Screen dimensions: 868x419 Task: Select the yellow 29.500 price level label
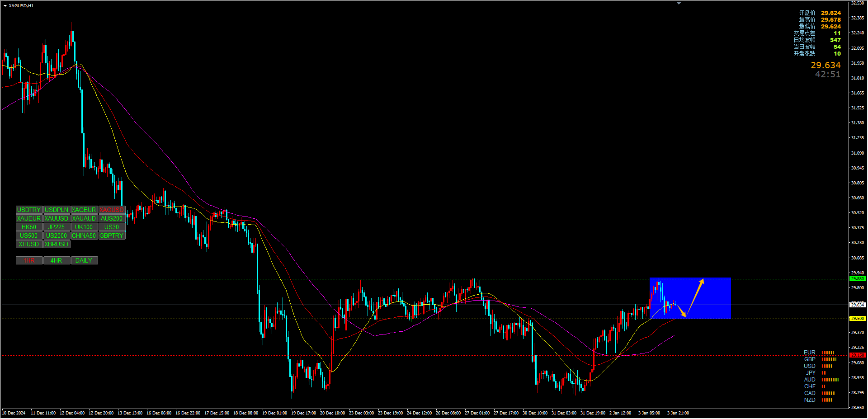pyautogui.click(x=858, y=319)
